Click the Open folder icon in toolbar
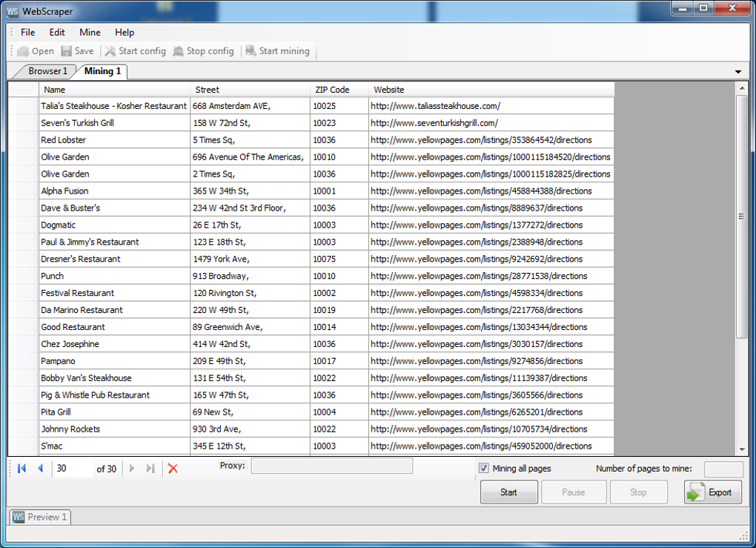Screen dimensions: 756x548 point(23,51)
